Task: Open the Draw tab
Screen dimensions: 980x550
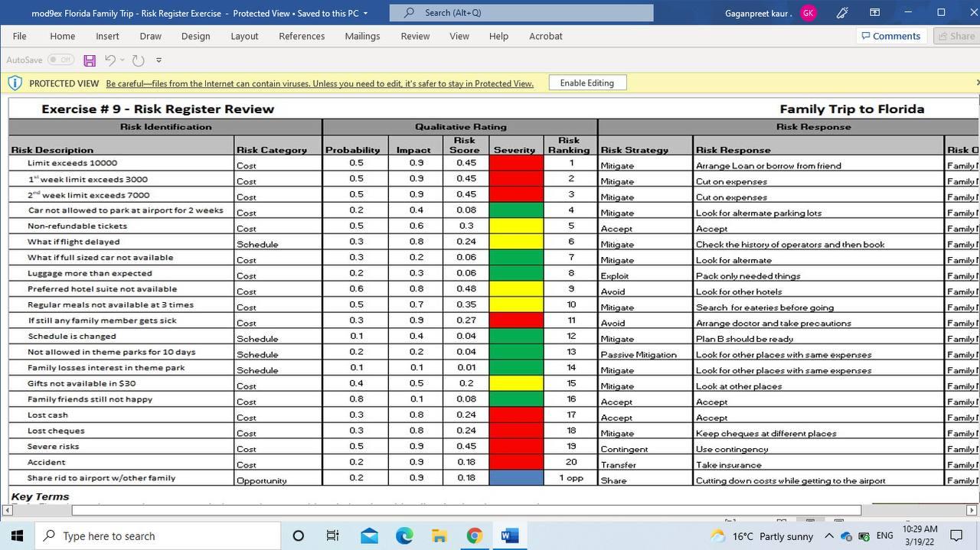Action: tap(150, 36)
